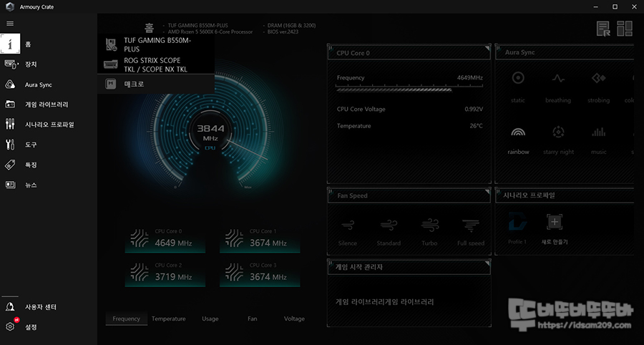Minimize the Armoury Crate window
Image resolution: width=644 pixels, height=345 pixels.
(x=596, y=7)
